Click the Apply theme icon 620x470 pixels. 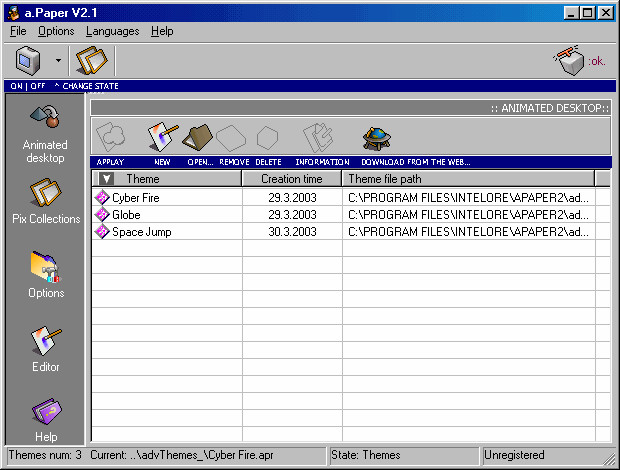pyautogui.click(x=111, y=138)
